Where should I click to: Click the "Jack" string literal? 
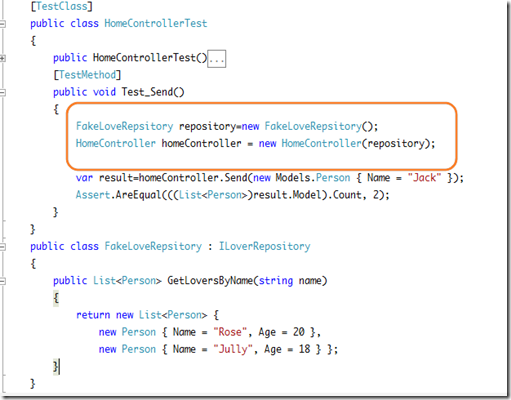tap(424, 178)
